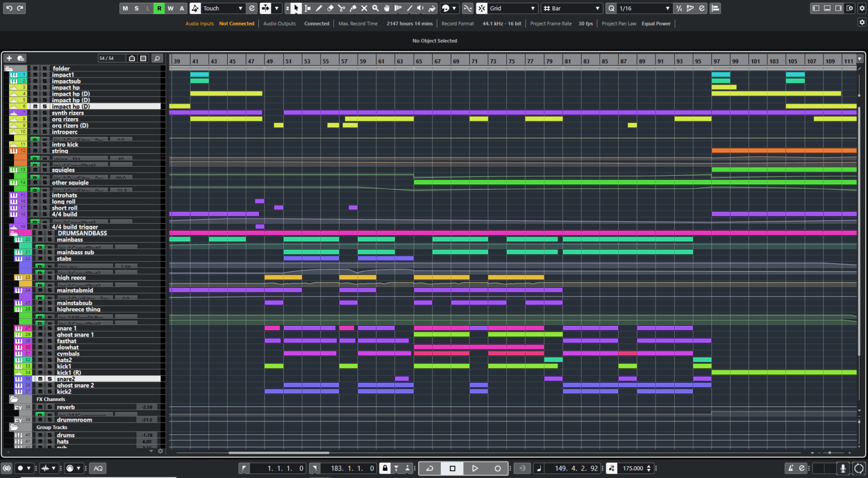Image resolution: width=868 pixels, height=478 pixels.
Task: Click bar 65 on the timeline ruler
Action: [x=419, y=61]
